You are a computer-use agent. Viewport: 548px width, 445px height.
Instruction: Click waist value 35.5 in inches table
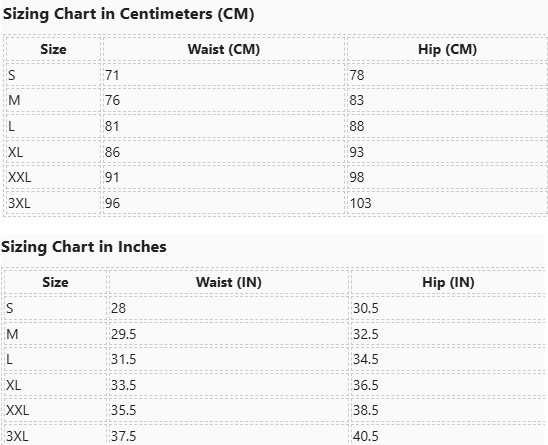(123, 410)
